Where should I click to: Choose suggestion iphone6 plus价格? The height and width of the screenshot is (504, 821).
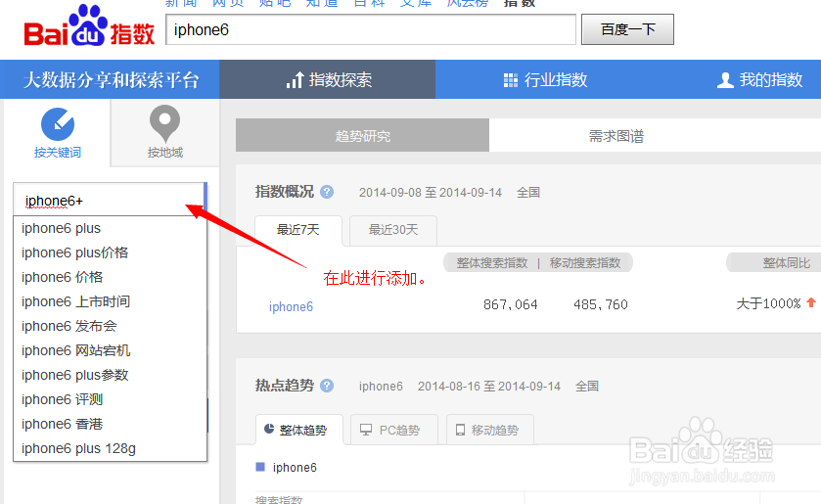(x=110, y=252)
